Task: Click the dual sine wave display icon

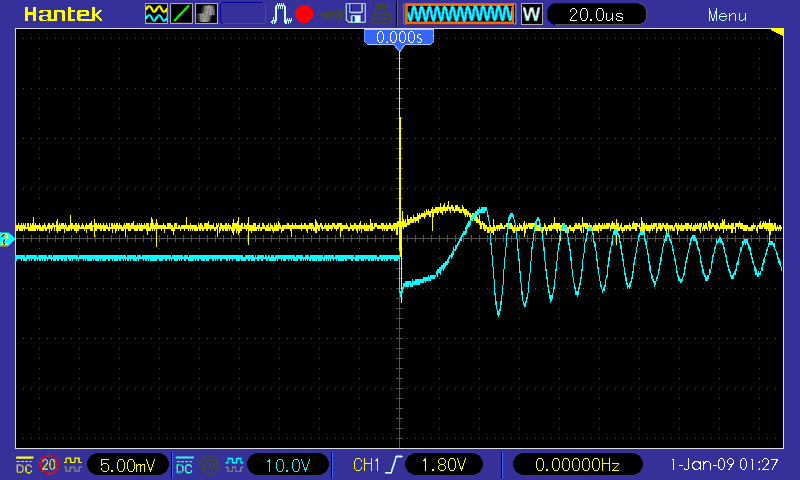Action: click(x=156, y=14)
